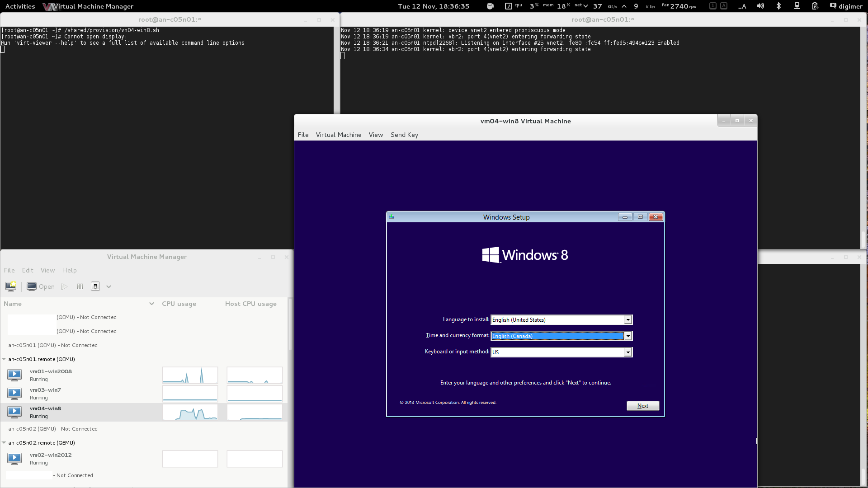Click the Windows Setup title bar icon
This screenshot has width=868, height=488.
click(392, 217)
